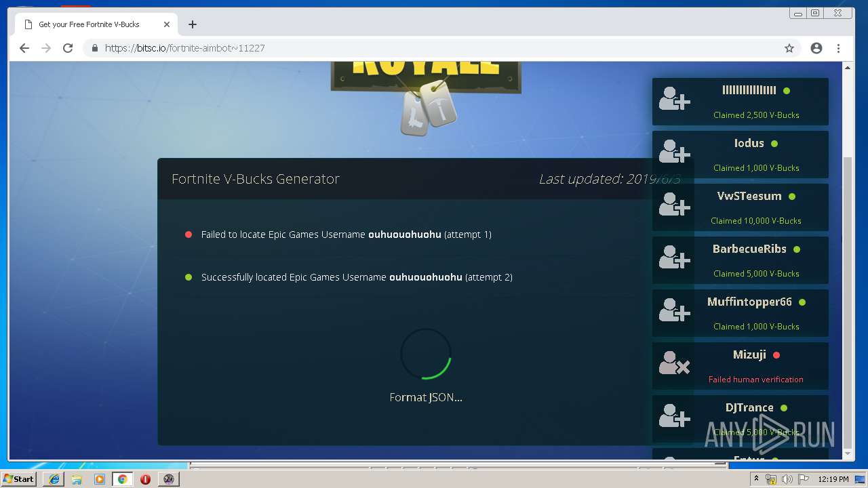868x488 pixels.
Task: Open a new tab with plus button
Action: pos(193,24)
